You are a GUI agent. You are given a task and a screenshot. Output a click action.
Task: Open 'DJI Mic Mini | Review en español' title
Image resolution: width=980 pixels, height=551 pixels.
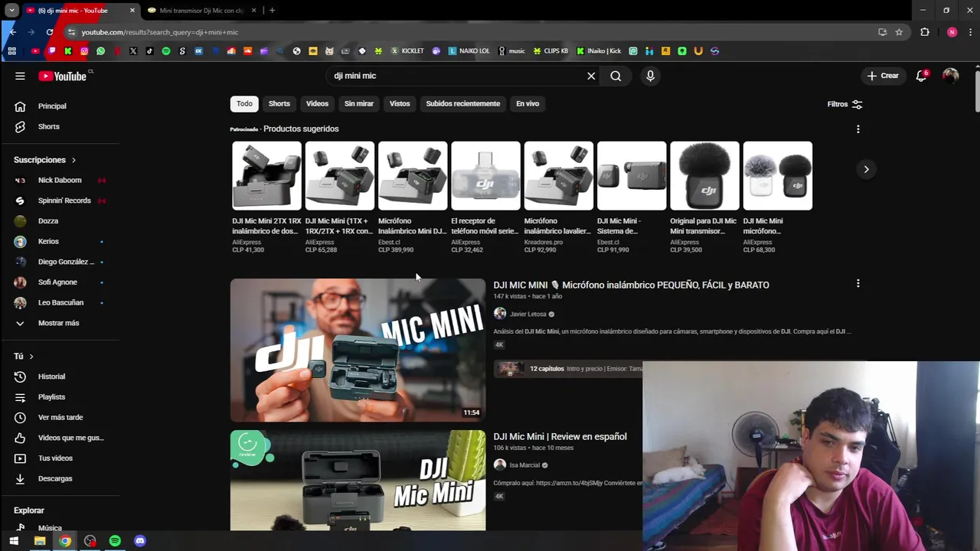click(560, 436)
